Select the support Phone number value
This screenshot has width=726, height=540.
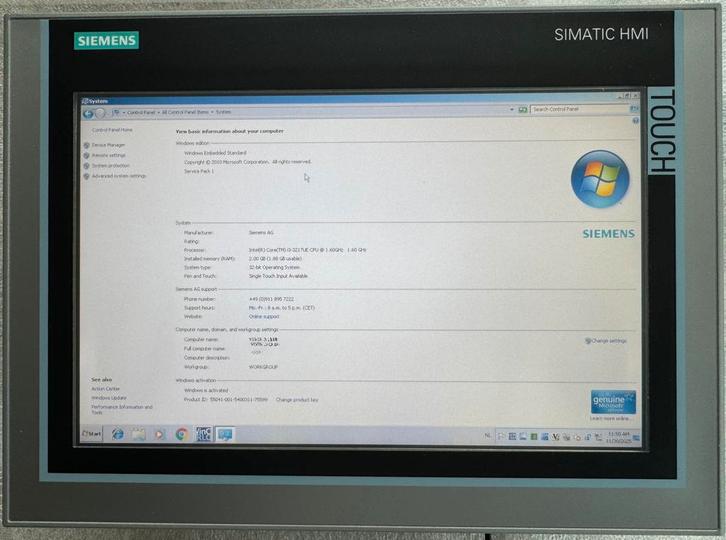coord(271,299)
